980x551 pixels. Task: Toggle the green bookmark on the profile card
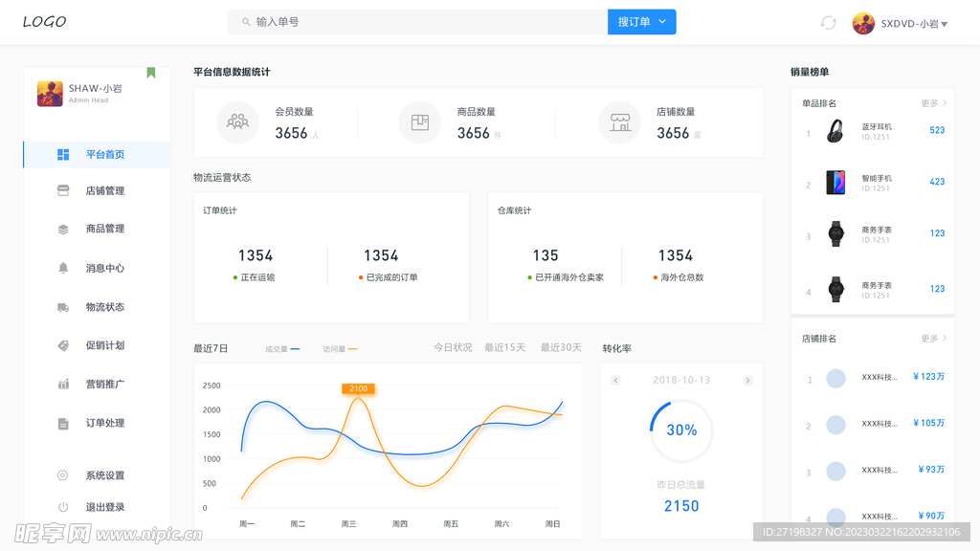(151, 72)
